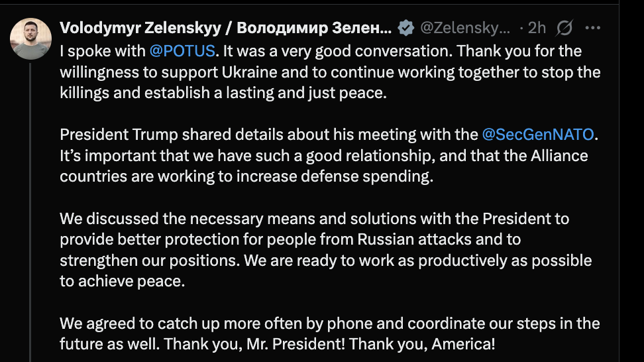Click the Volodymyr Zelenskyy display name
644x362 pixels.
[x=225, y=28]
